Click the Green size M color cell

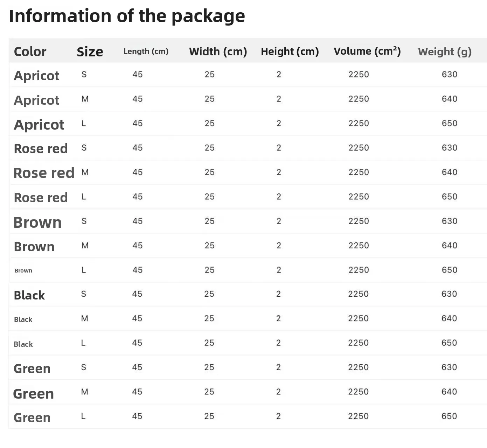click(x=34, y=394)
